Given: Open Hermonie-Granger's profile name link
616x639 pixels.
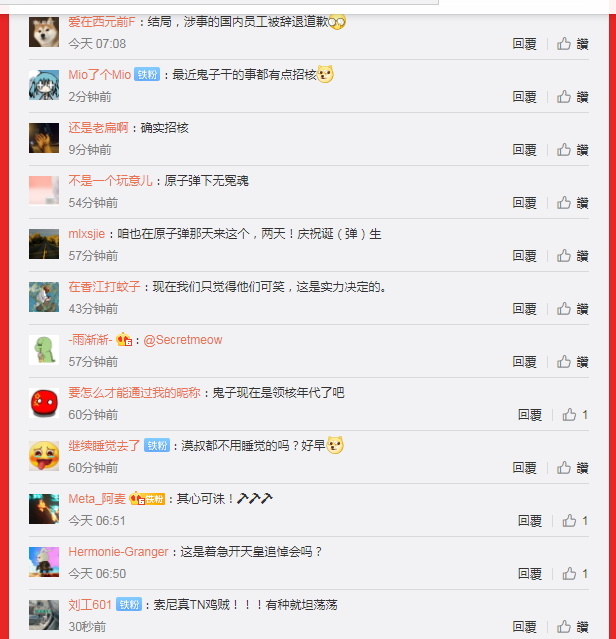Looking at the screenshot, I should tap(118, 552).
